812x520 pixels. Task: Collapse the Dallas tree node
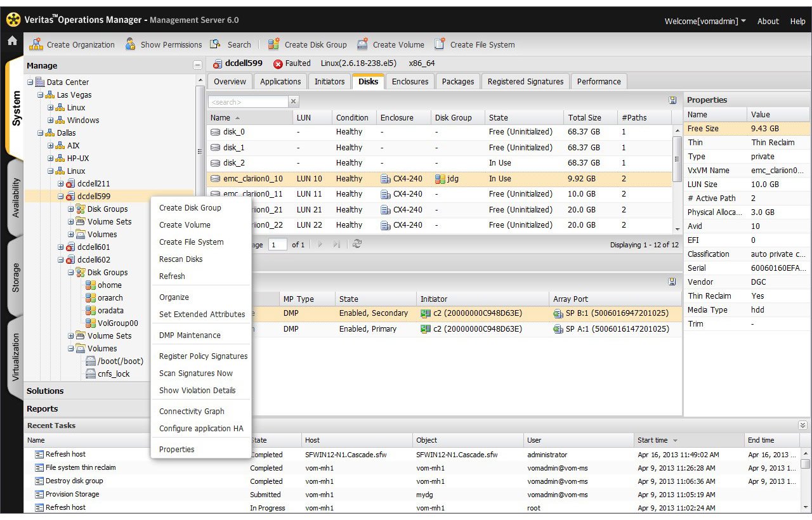tap(41, 133)
